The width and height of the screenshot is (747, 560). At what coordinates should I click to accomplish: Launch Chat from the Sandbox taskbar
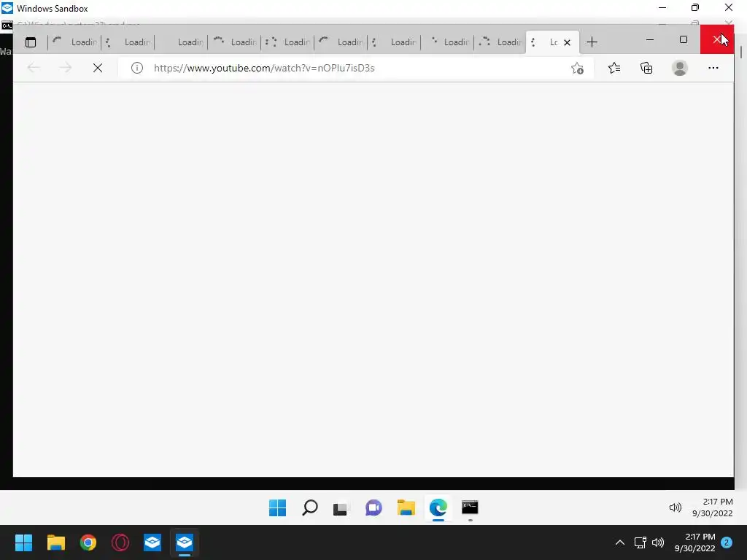pos(374,507)
